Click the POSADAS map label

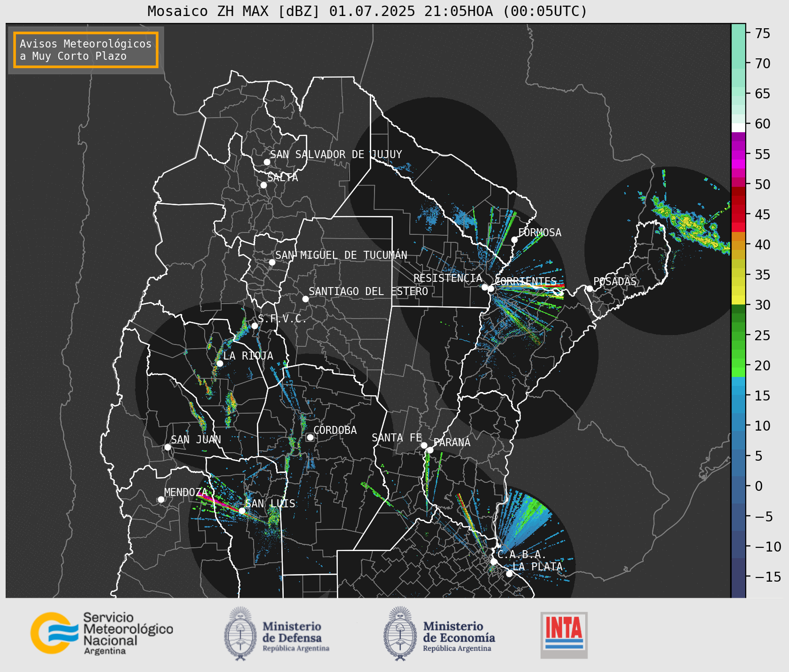[615, 281]
